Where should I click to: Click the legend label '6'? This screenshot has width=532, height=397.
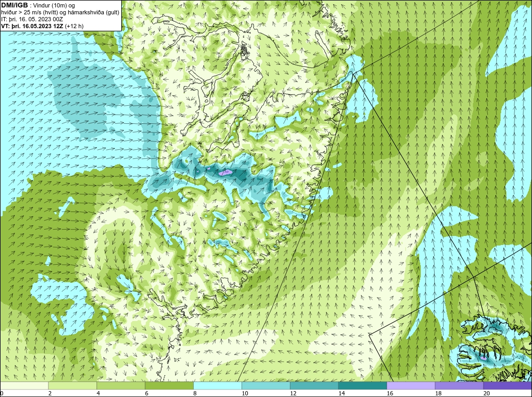point(147,393)
